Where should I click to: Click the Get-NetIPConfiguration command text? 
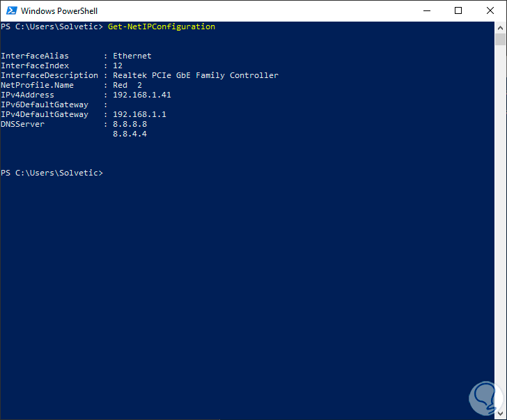[x=162, y=26]
